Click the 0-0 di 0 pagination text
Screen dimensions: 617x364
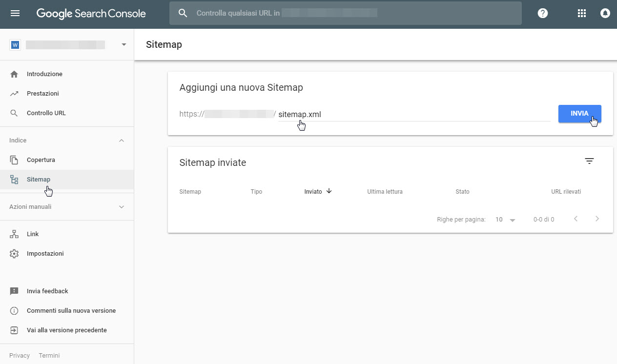coord(544,220)
